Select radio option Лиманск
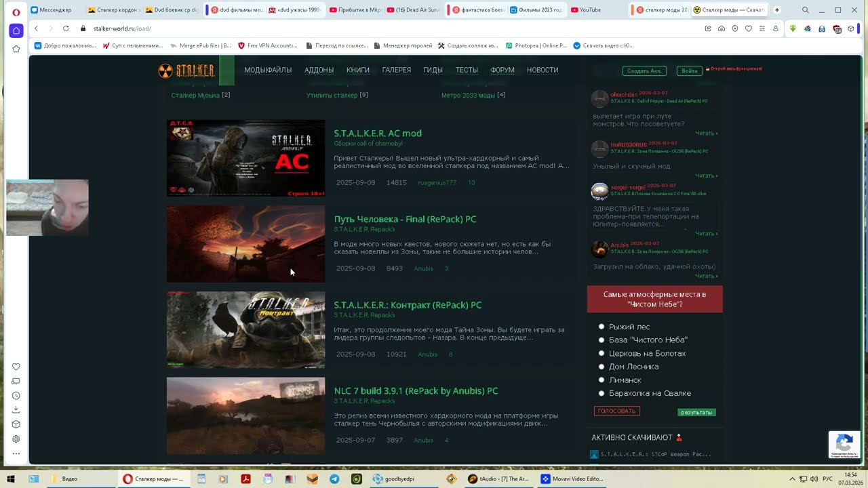 click(601, 380)
